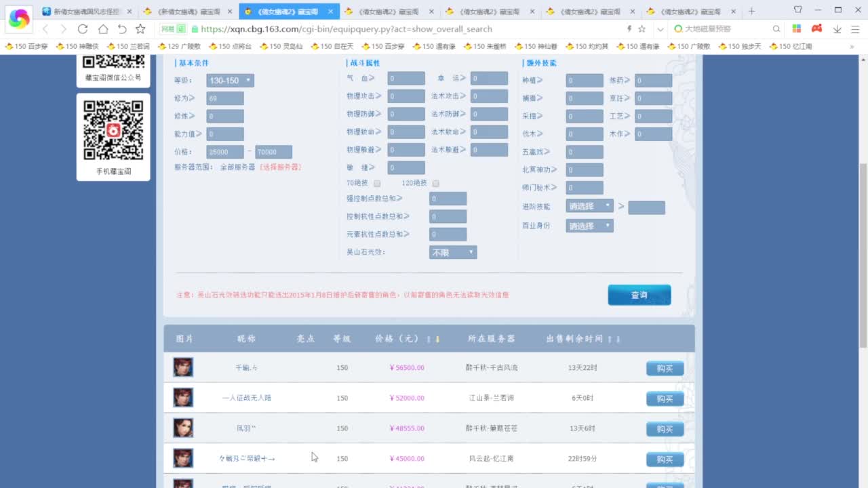Click the 选择服务器 link

click(281, 168)
